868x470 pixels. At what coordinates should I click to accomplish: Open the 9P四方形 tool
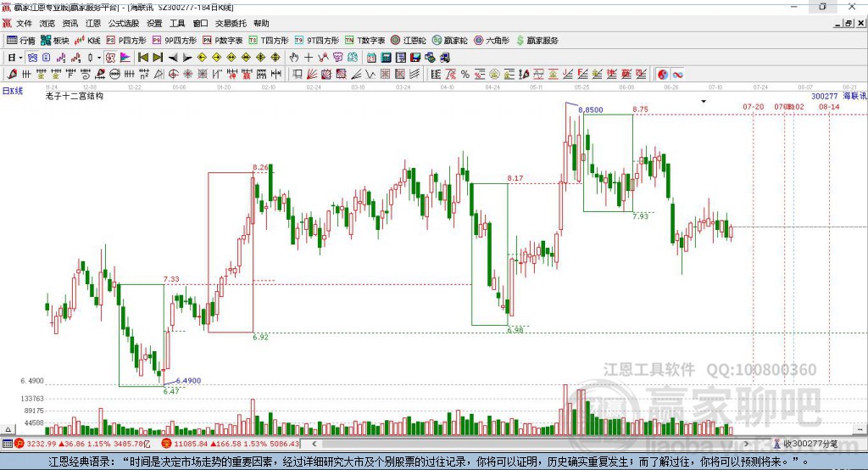coord(175,41)
